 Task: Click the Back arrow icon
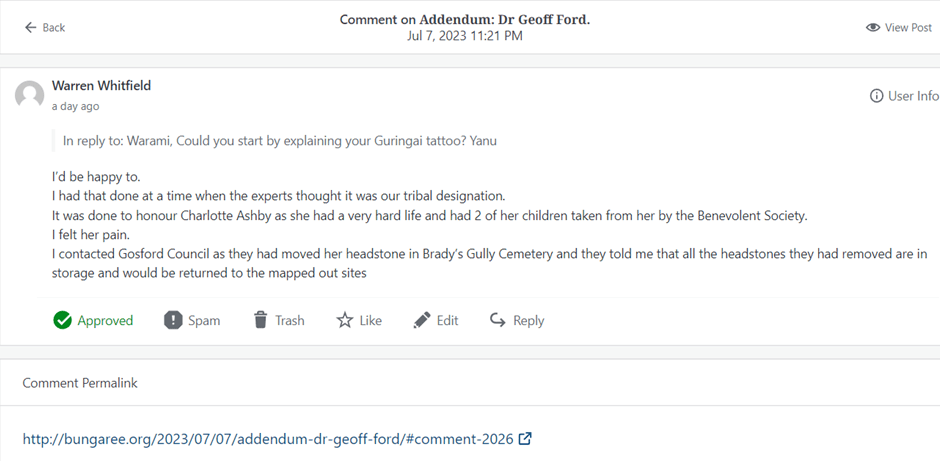(x=30, y=27)
